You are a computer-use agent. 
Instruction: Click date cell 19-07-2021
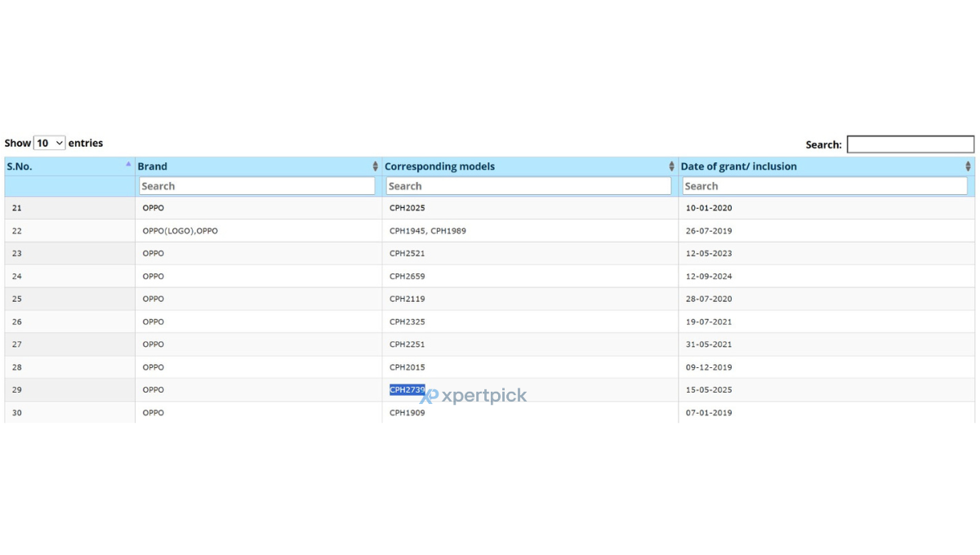[x=826, y=322]
